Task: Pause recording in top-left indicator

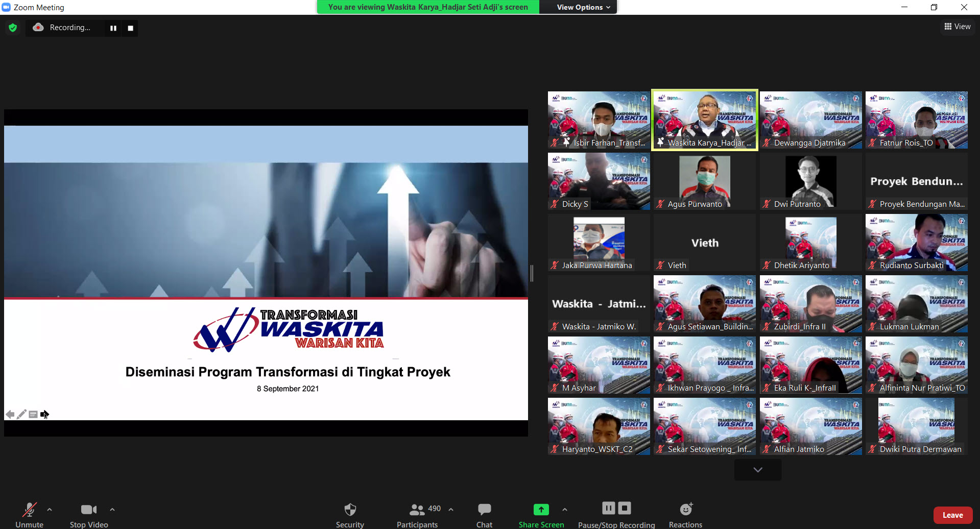Action: pos(113,28)
